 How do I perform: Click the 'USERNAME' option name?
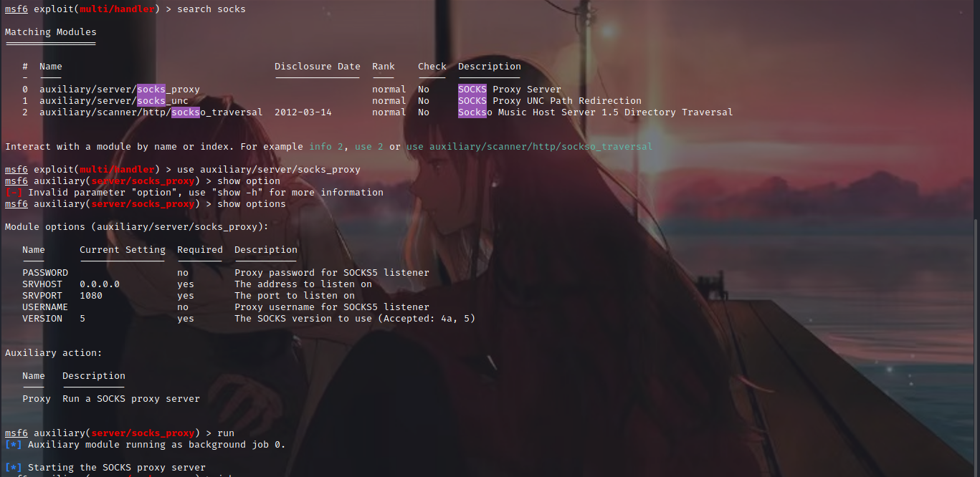click(45, 307)
